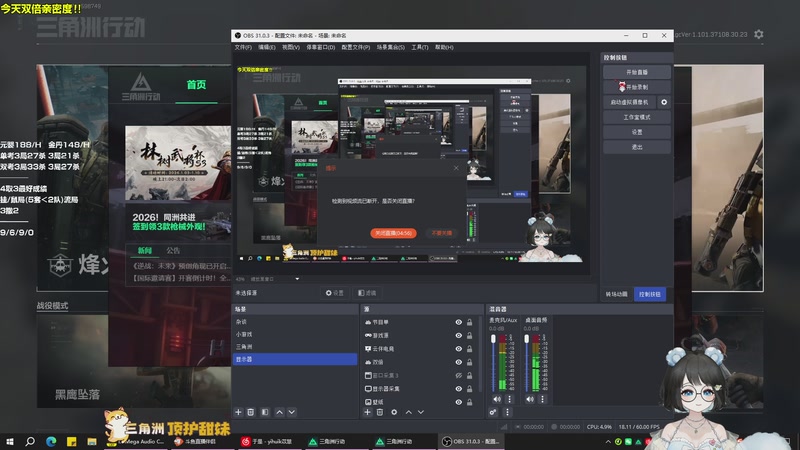
Task: Open scene filters icon in Scenes panel
Action: tap(265, 412)
